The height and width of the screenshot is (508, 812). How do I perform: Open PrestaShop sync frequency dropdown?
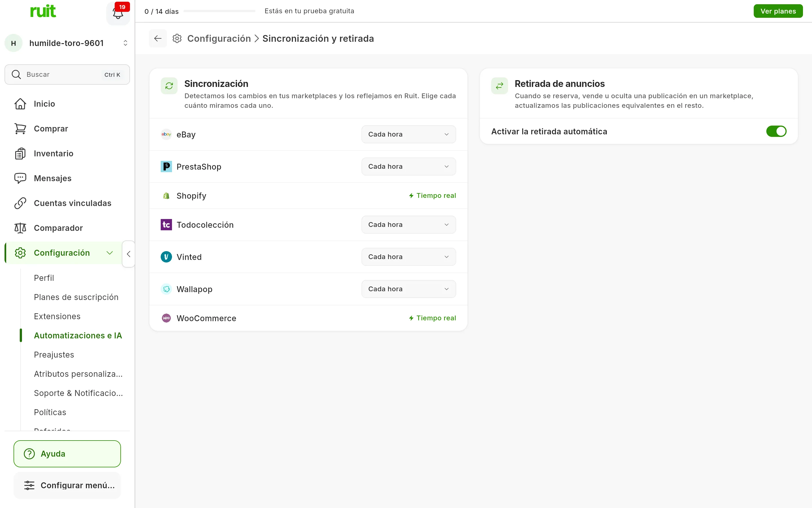click(409, 167)
